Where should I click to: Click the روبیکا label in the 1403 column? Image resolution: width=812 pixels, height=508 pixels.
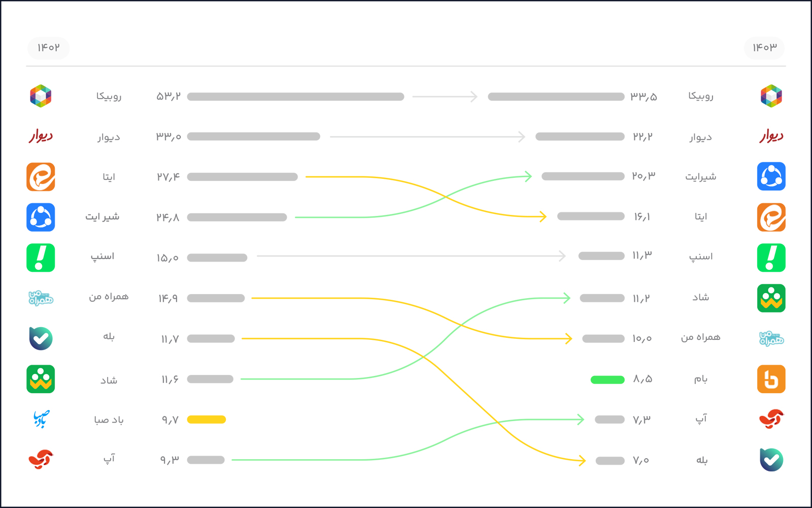701,96
